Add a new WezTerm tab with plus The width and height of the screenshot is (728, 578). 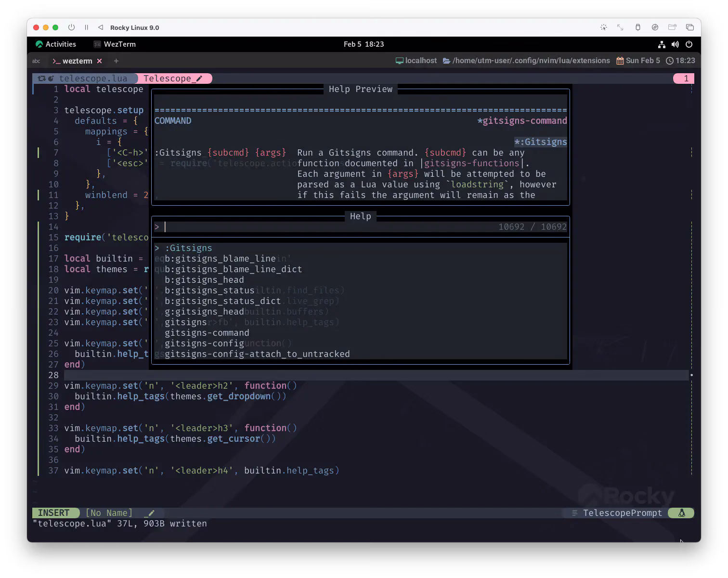116,61
